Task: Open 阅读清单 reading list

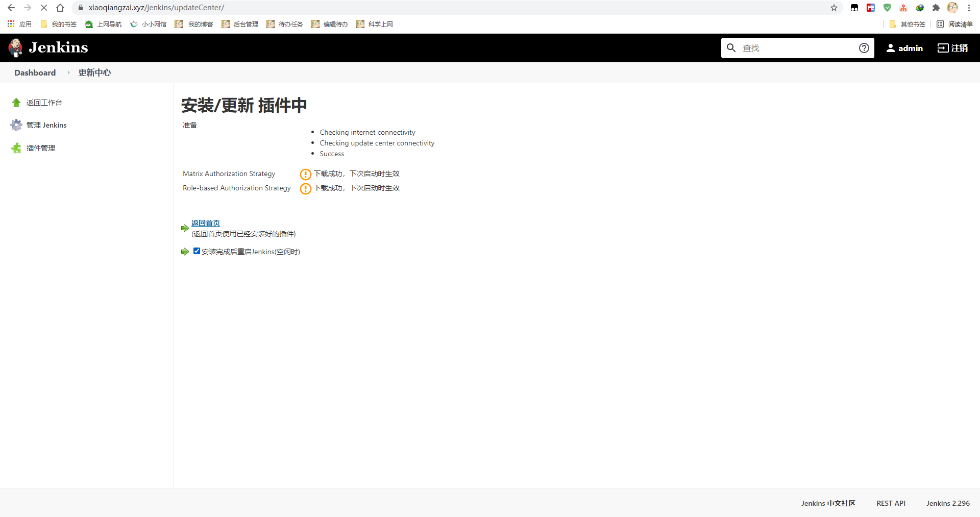Action: pyautogui.click(x=954, y=24)
